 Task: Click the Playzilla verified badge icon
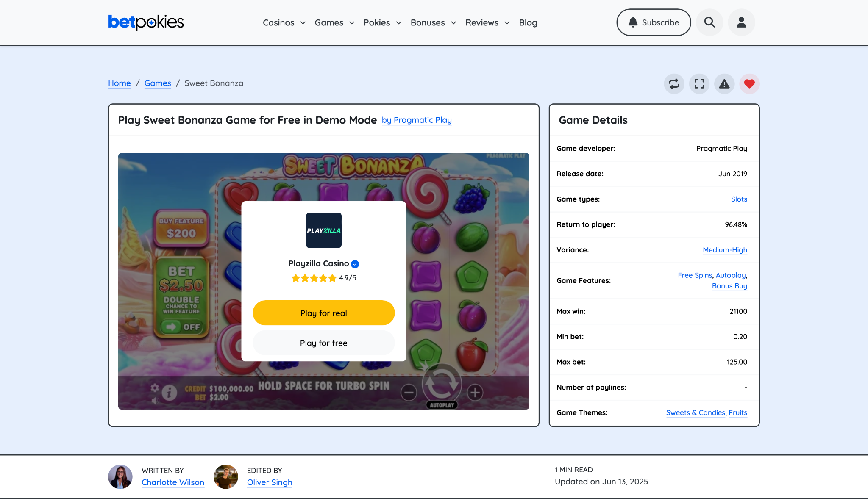pyautogui.click(x=355, y=264)
